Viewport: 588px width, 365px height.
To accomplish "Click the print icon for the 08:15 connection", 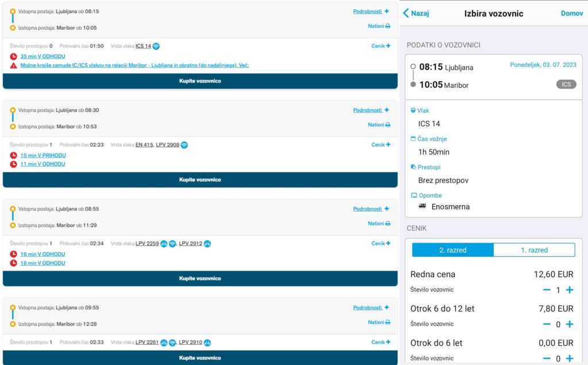I will coord(388,26).
